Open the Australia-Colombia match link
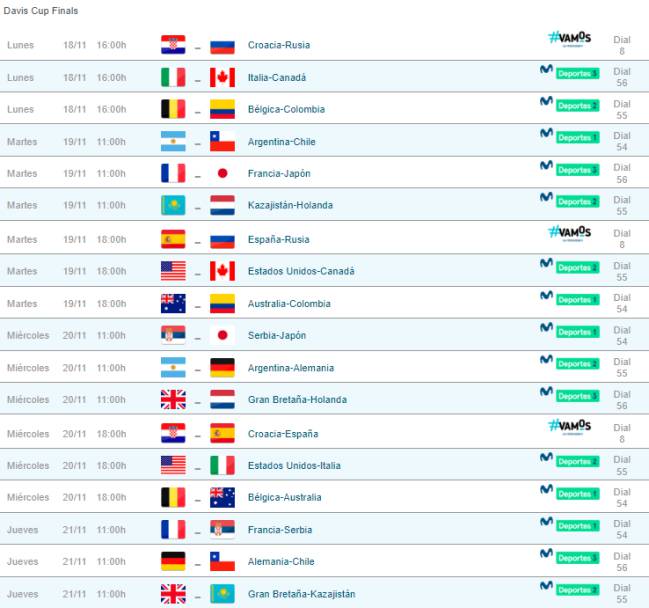This screenshot has height=608, width=649. click(x=289, y=304)
